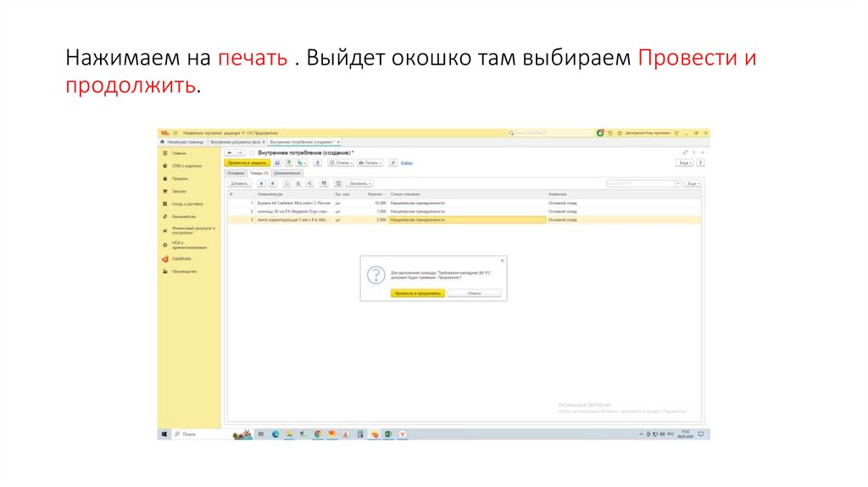The height and width of the screenshot is (487, 868).
Task: Click the forward arrow navigation button
Action: tap(240, 153)
